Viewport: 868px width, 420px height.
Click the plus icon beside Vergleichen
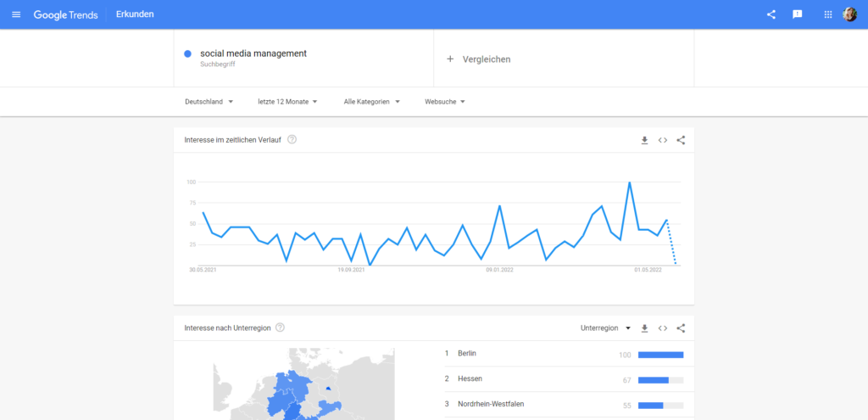click(x=450, y=59)
